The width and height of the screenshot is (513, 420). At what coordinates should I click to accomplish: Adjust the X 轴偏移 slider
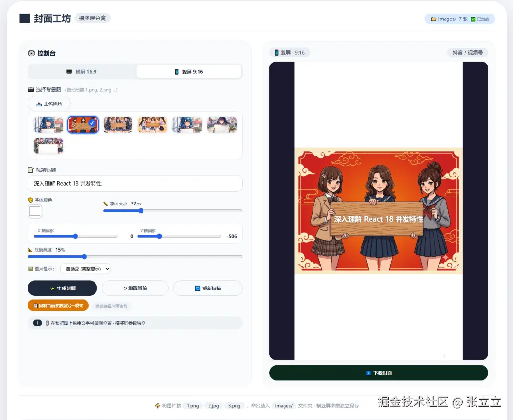pyautogui.click(x=75, y=236)
